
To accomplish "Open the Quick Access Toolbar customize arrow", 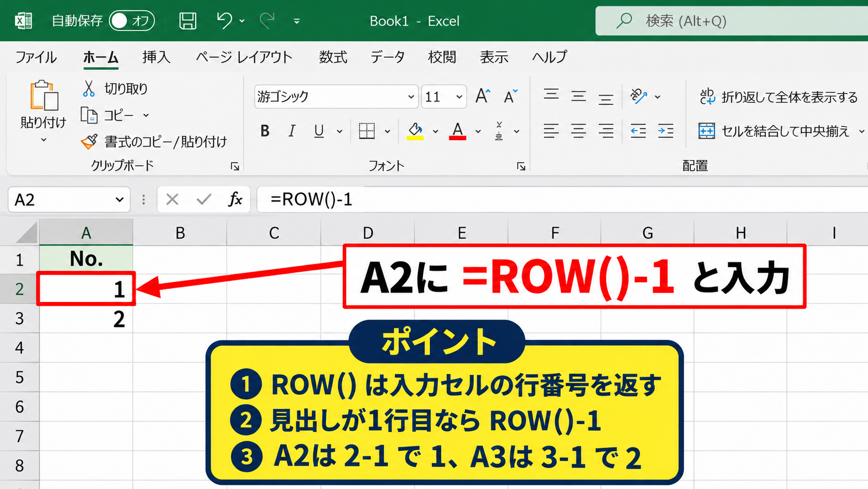I will [296, 21].
